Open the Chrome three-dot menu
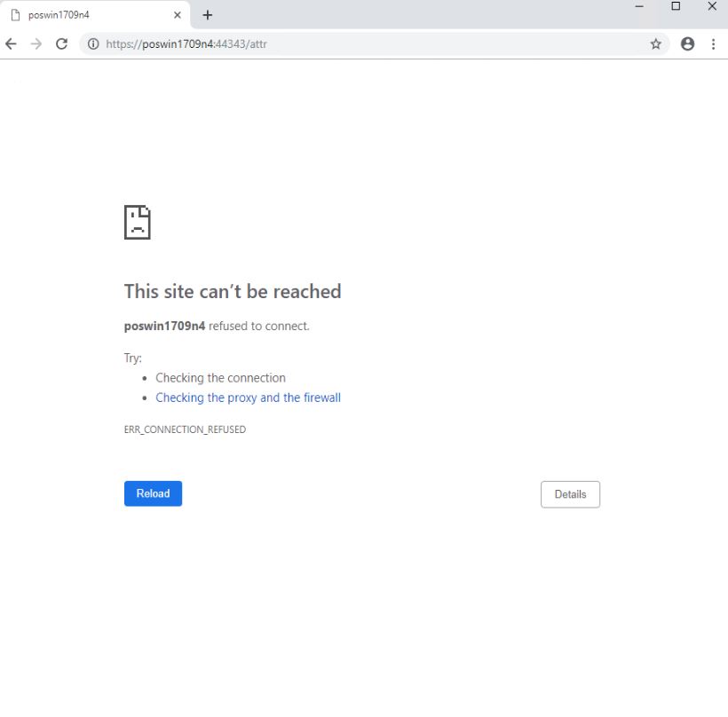 (713, 43)
